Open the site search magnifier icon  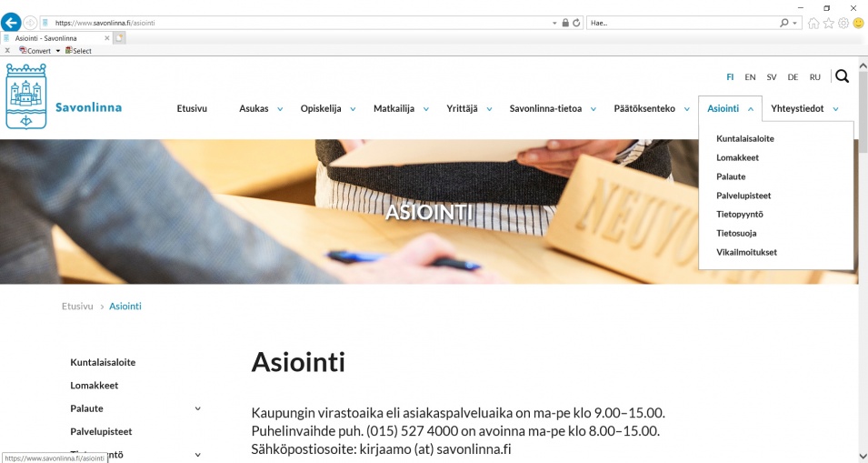click(x=842, y=76)
